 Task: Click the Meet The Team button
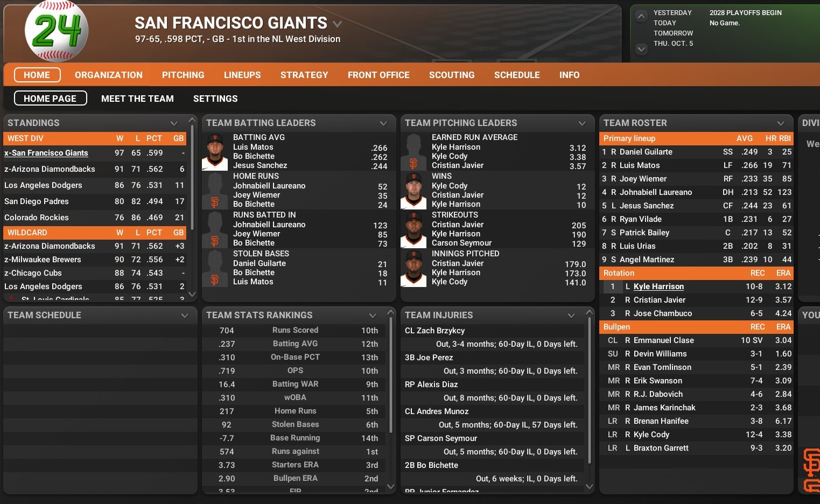point(137,99)
